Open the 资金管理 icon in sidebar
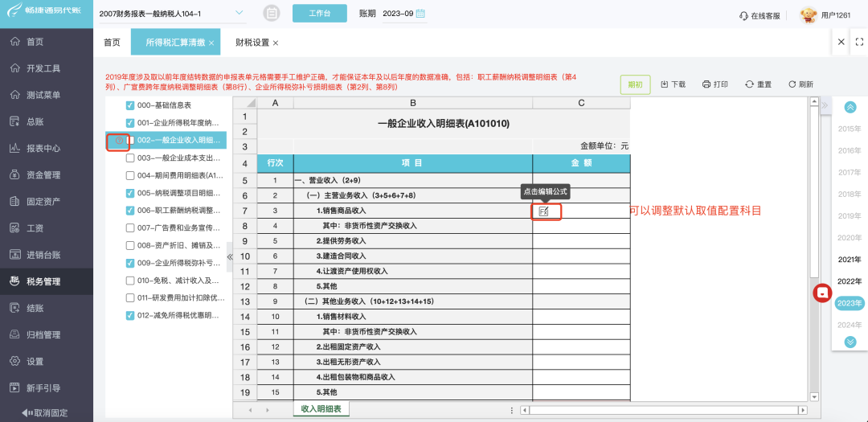 [x=15, y=174]
